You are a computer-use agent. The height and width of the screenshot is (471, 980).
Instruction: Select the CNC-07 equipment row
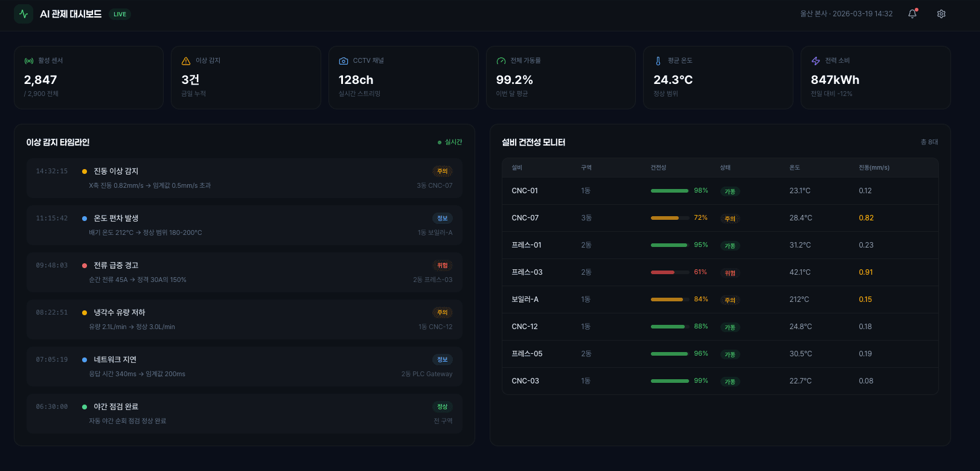click(720, 218)
